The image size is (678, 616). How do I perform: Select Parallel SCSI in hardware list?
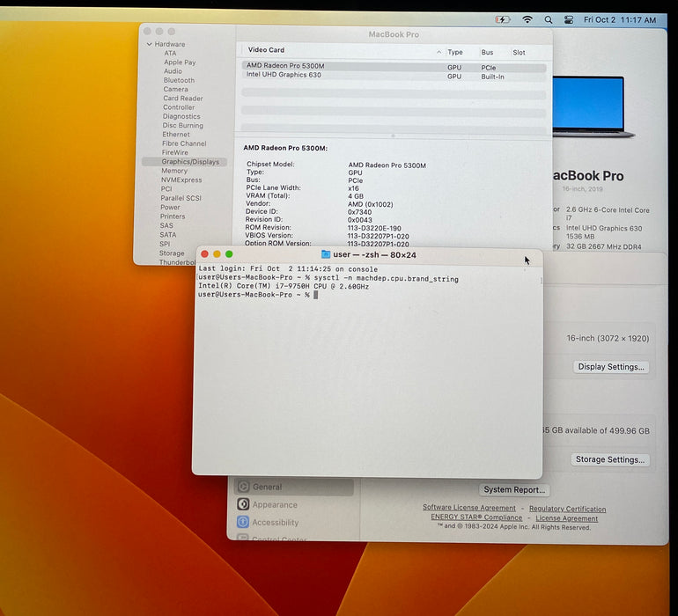click(x=181, y=198)
